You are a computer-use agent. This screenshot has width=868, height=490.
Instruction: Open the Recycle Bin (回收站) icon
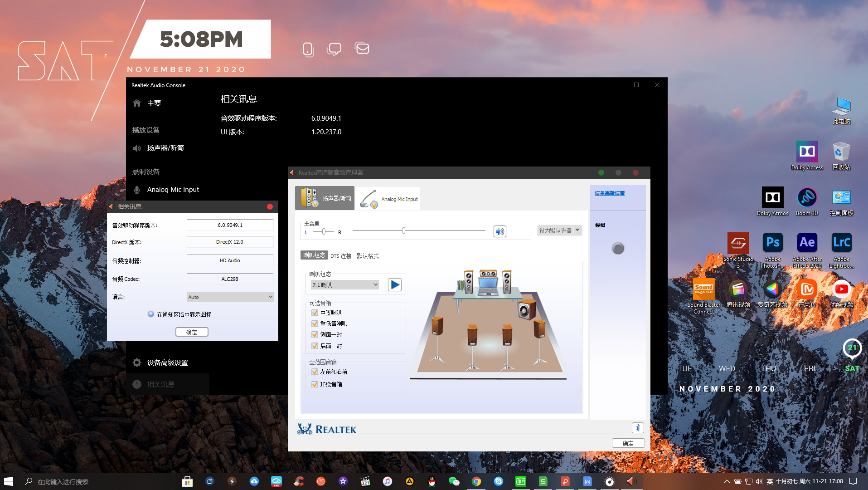[x=841, y=155]
